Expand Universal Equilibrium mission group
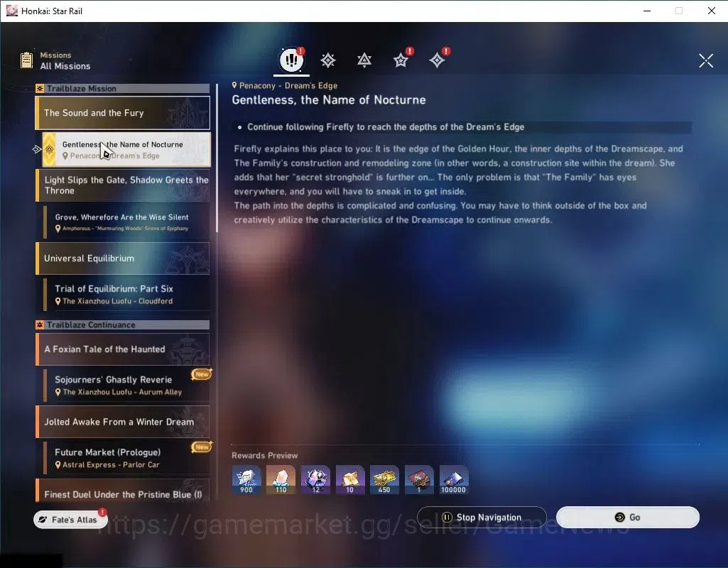Screen dimensions: 728x568 [x=123, y=258]
